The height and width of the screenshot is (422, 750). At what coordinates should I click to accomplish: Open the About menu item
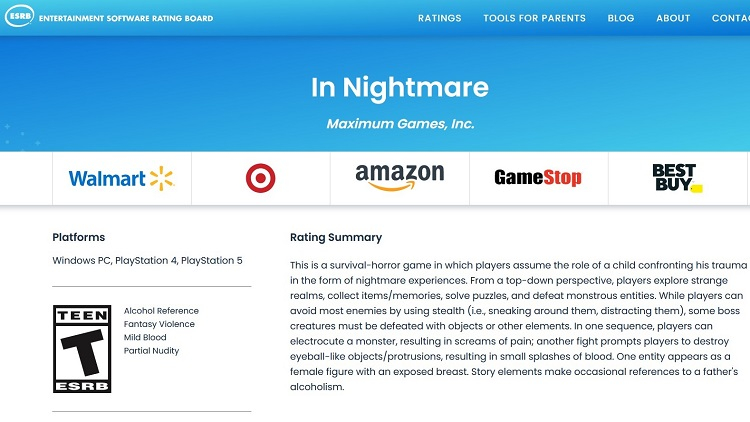[673, 18]
